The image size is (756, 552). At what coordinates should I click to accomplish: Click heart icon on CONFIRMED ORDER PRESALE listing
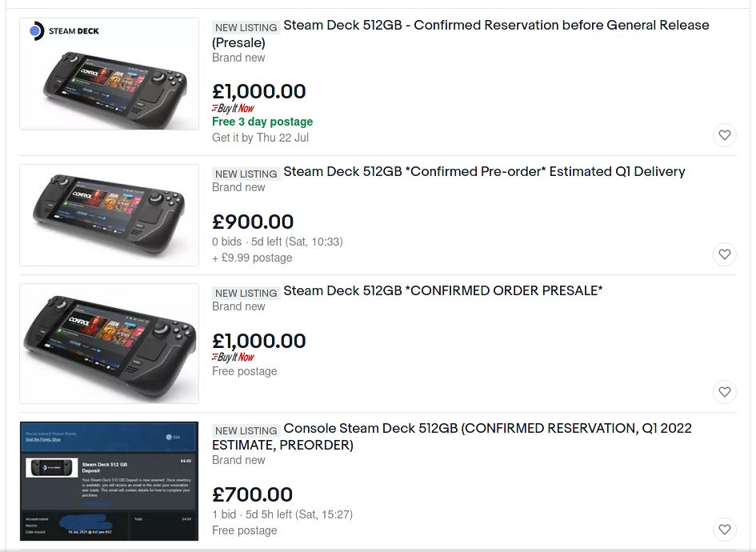(724, 392)
